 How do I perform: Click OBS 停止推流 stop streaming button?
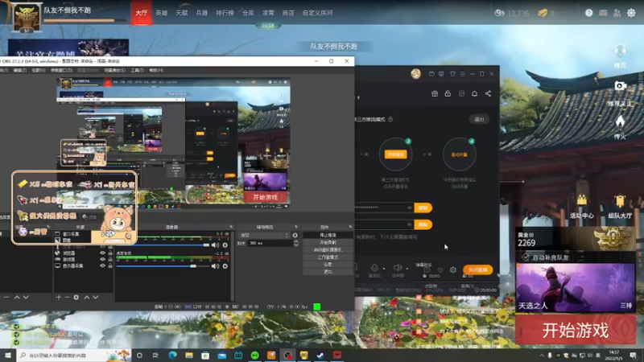(x=328, y=235)
